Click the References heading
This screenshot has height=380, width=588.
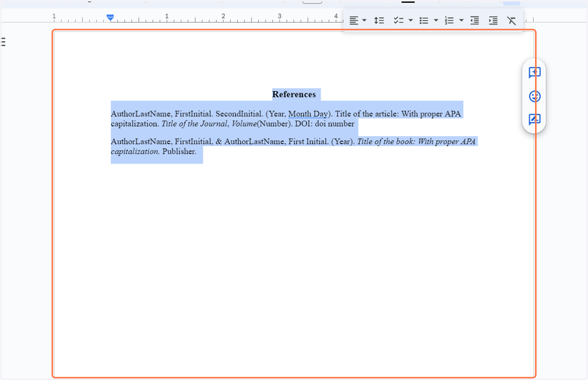click(294, 94)
